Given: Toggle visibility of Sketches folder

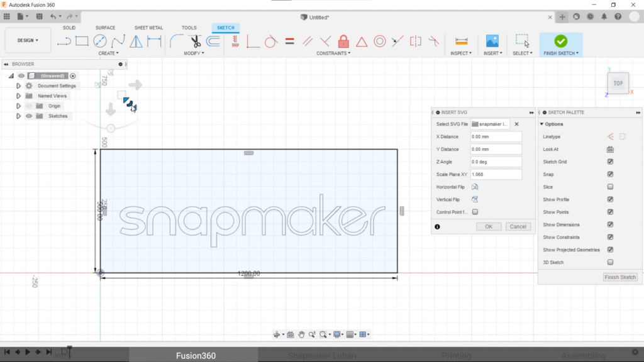Looking at the screenshot, I should (29, 116).
